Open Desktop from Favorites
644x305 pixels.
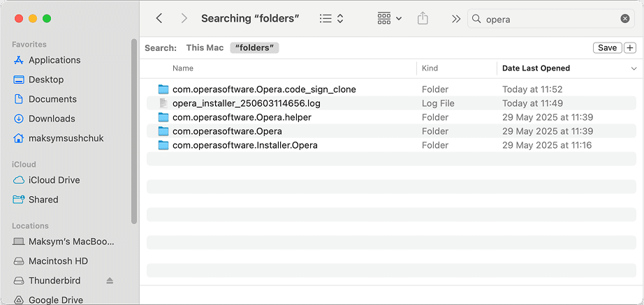[46, 80]
